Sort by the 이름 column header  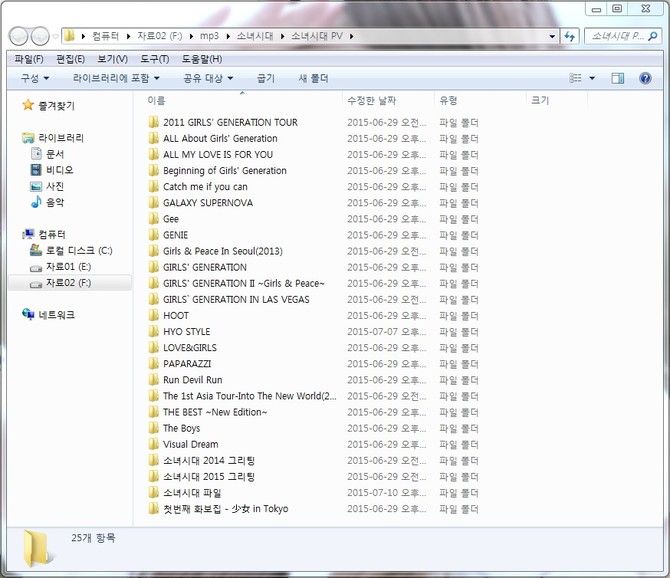click(156, 100)
